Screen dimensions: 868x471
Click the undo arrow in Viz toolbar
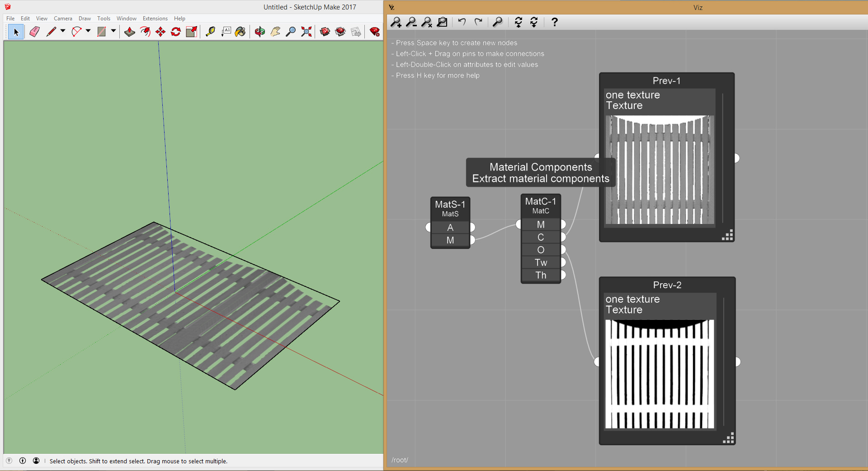462,22
